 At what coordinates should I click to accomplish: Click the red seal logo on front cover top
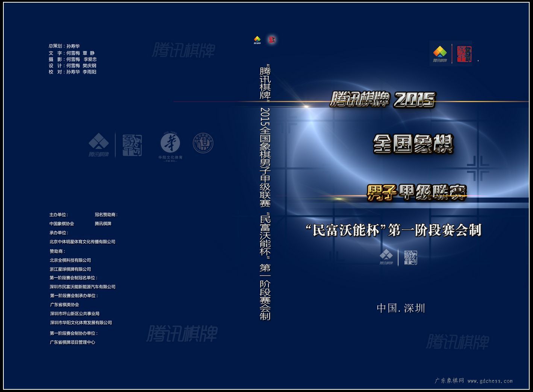click(464, 54)
